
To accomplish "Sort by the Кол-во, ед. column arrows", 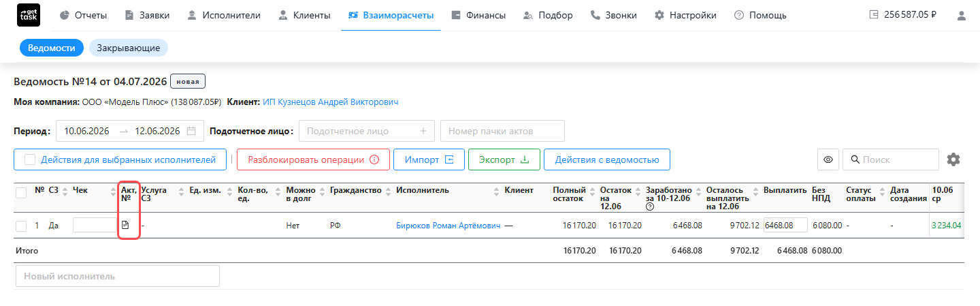I will [x=278, y=191].
